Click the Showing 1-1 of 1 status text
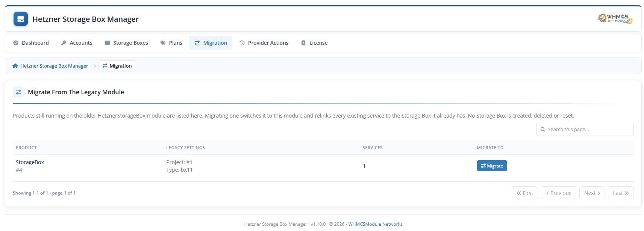The width and height of the screenshot is (644, 231). click(x=44, y=193)
